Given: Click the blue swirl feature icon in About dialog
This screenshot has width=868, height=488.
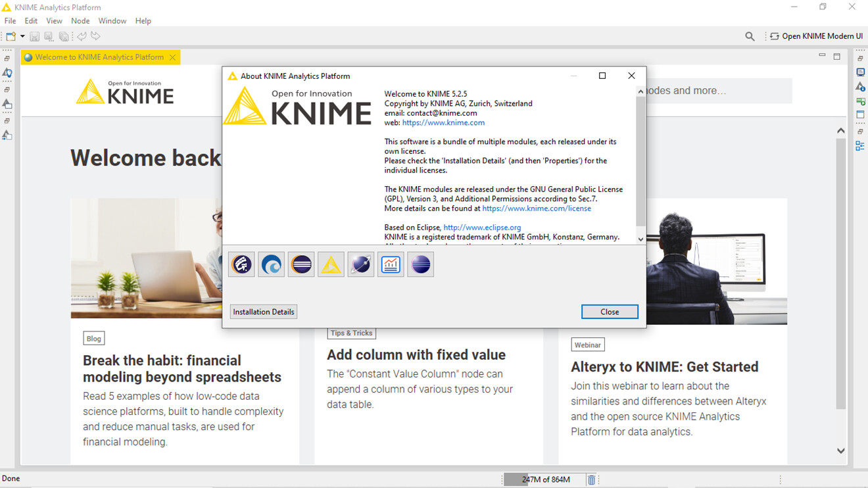Looking at the screenshot, I should click(x=271, y=264).
